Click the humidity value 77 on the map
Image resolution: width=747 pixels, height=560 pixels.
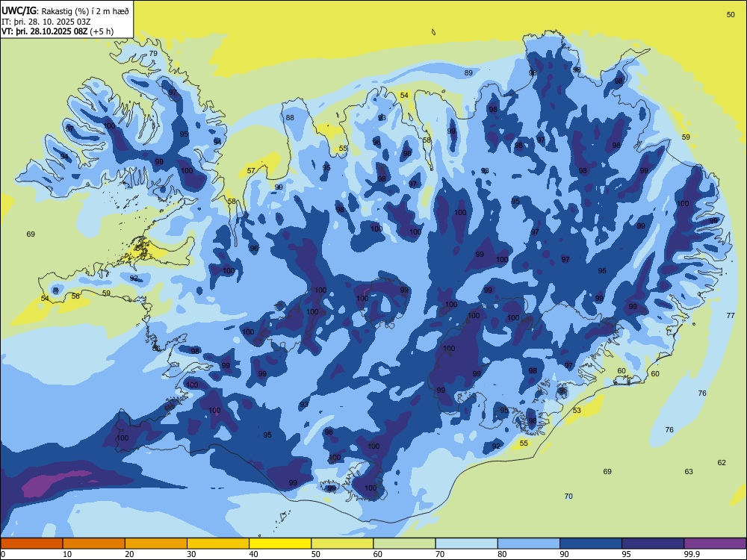(x=731, y=315)
